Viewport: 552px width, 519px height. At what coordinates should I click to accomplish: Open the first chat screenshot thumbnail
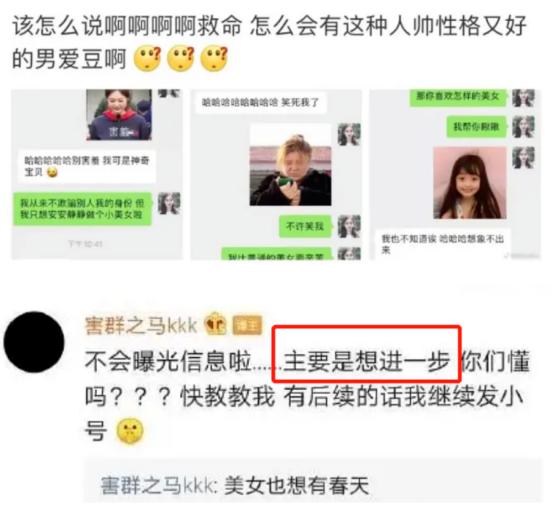[98, 175]
